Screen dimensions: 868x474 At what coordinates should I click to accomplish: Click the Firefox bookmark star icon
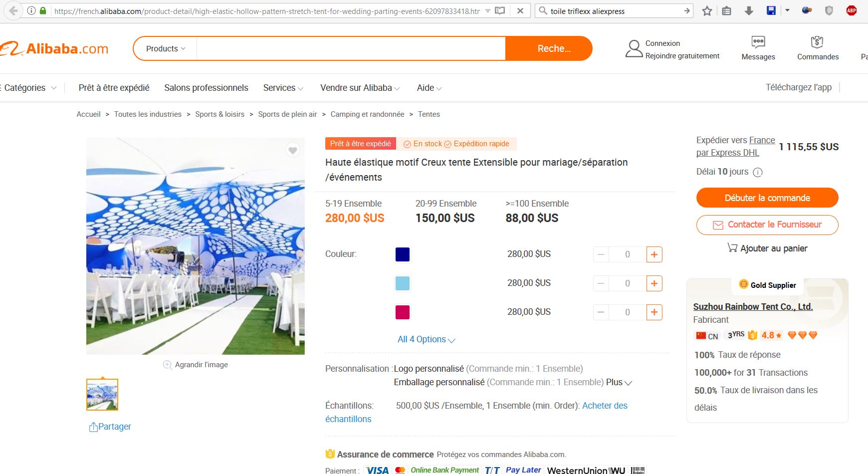707,10
